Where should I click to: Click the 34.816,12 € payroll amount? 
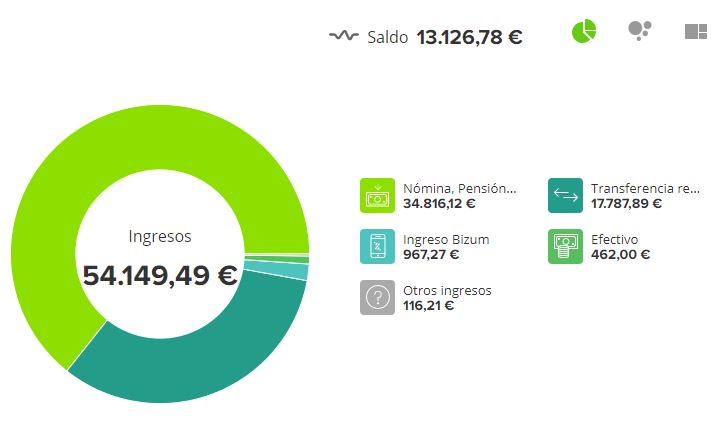(439, 203)
